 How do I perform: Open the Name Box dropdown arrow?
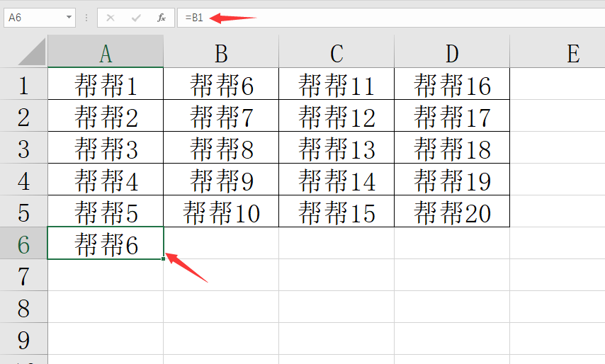[69, 18]
